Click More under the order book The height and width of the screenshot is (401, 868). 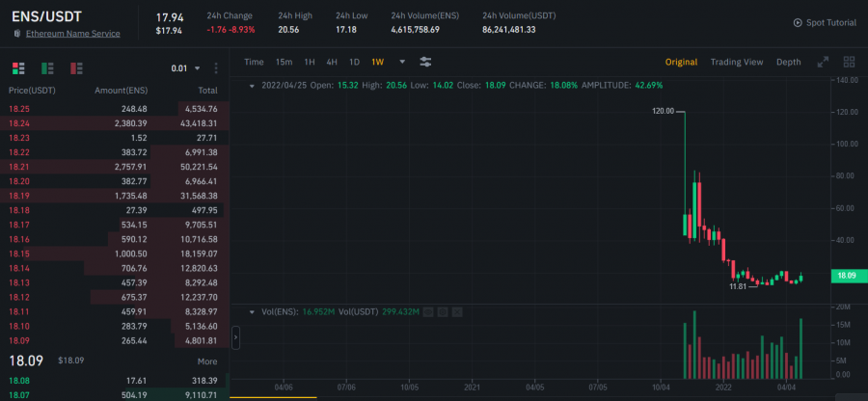207,361
